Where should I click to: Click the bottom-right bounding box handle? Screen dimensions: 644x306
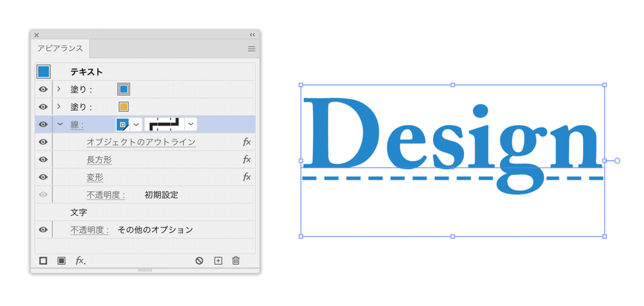tap(605, 236)
